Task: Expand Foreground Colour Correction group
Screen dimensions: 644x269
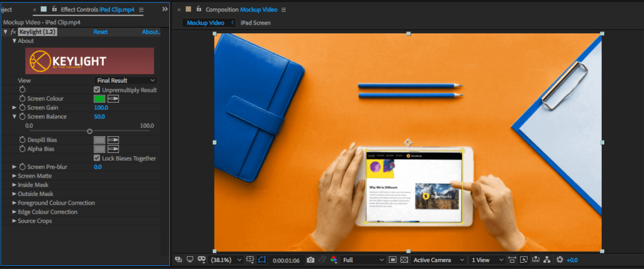Action: (x=14, y=203)
